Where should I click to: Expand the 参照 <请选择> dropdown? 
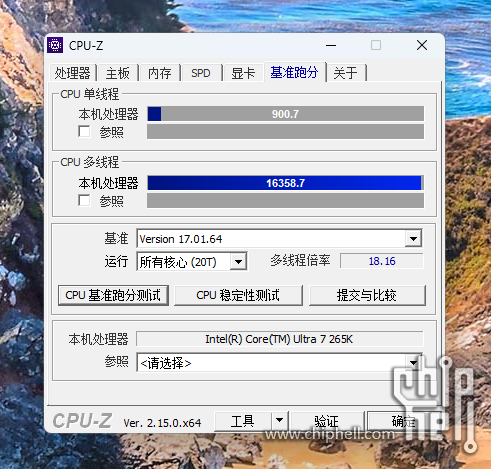pyautogui.click(x=413, y=362)
